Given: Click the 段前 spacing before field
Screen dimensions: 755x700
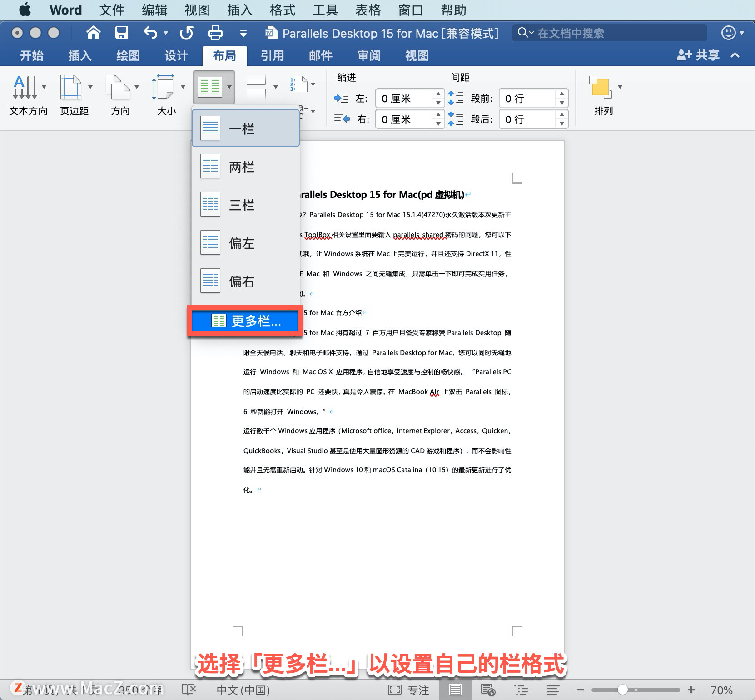Looking at the screenshot, I should [528, 99].
